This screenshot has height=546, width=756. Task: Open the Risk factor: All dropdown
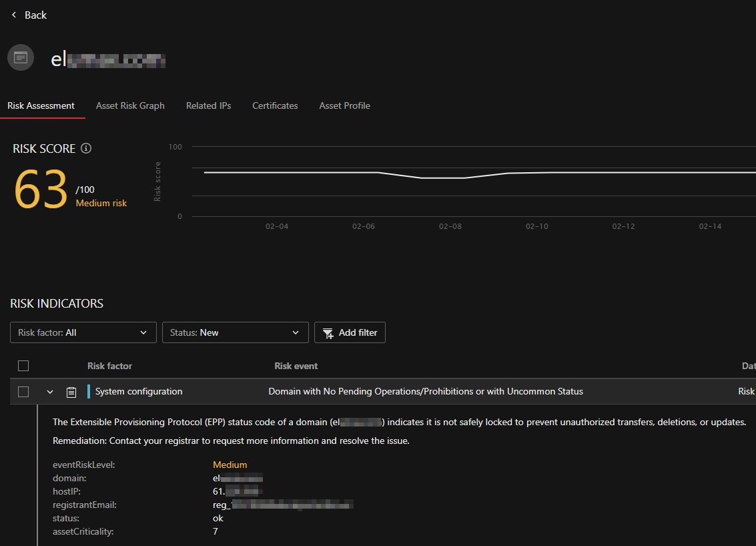click(x=83, y=332)
